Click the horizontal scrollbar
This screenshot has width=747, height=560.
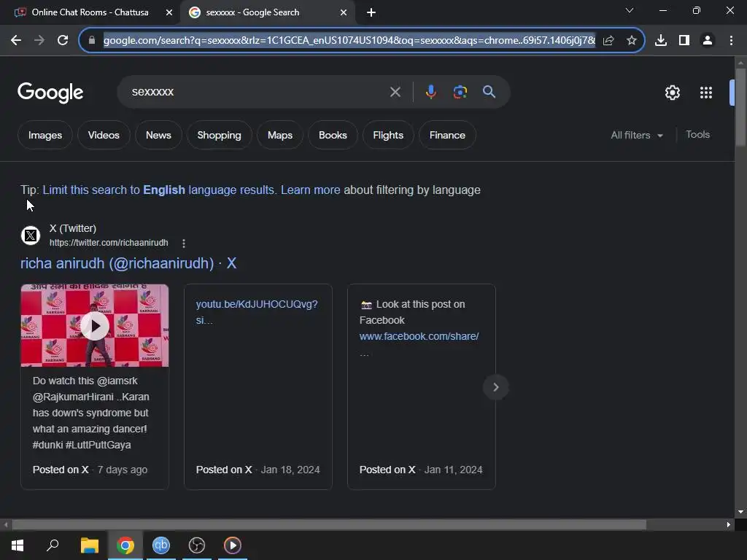coord(329,525)
